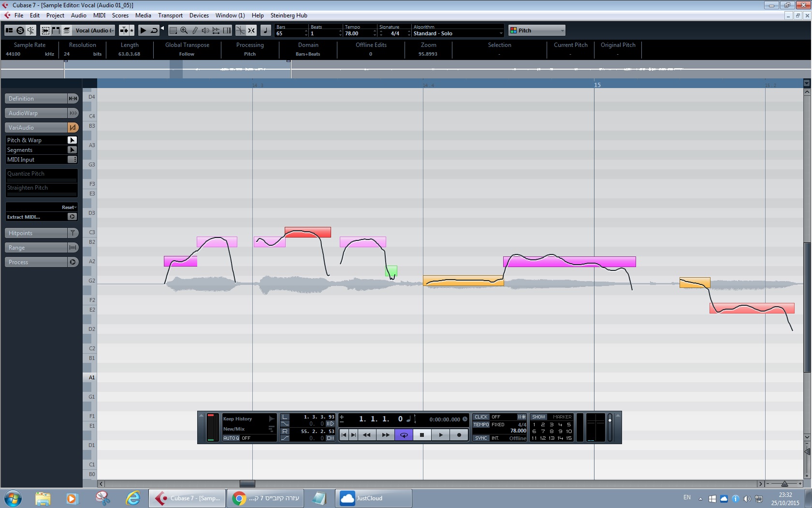Screen dimensions: 812x508
Task: Expand the Range tab
Action: 36,248
